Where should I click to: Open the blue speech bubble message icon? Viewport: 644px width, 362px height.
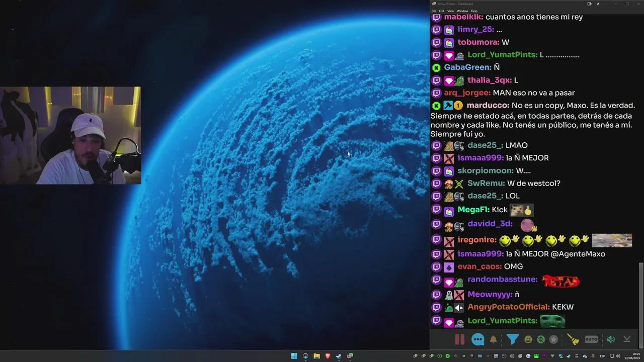[x=478, y=339]
